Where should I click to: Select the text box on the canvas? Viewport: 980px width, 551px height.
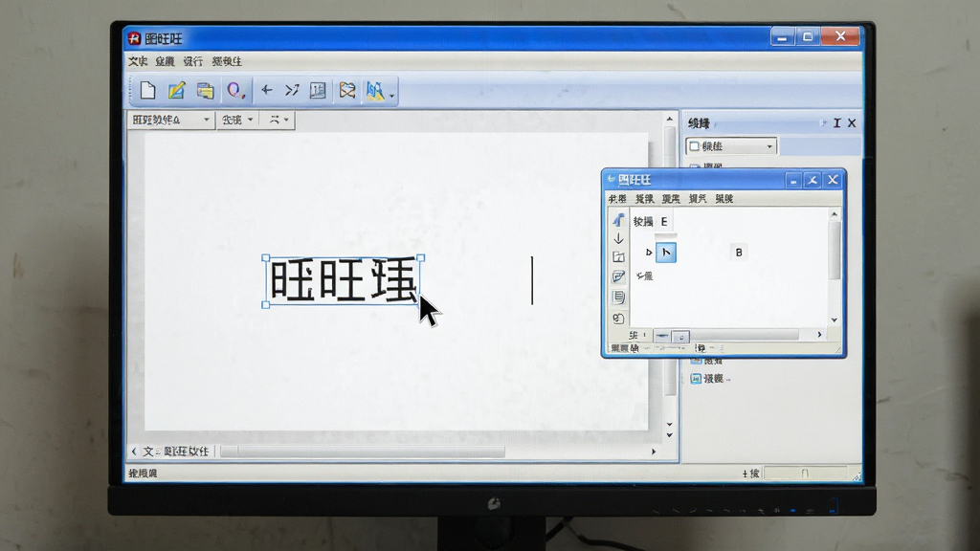pos(344,281)
